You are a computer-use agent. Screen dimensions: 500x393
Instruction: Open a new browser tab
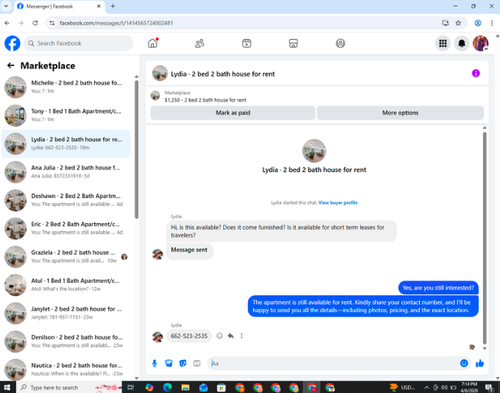113,6
